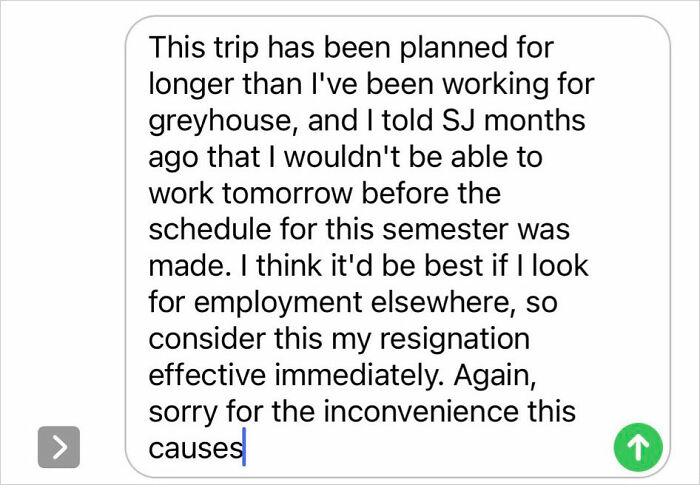
Task: Place cursor after the word 'causes'
Action: click(x=244, y=447)
